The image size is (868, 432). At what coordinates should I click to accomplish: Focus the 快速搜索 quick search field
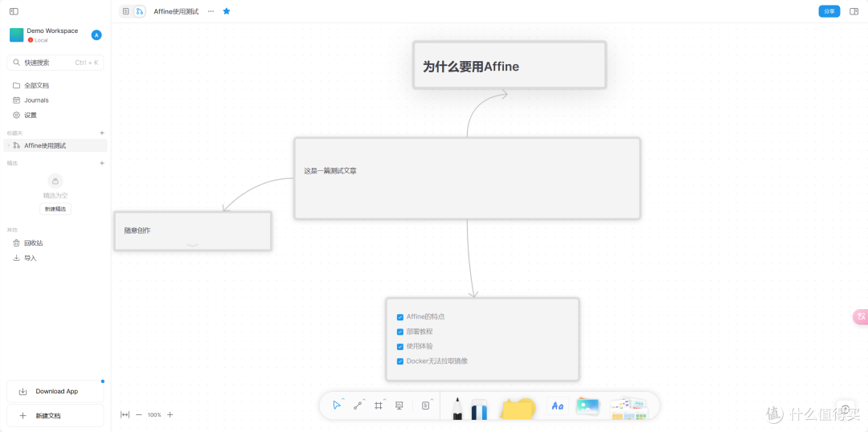(x=55, y=63)
